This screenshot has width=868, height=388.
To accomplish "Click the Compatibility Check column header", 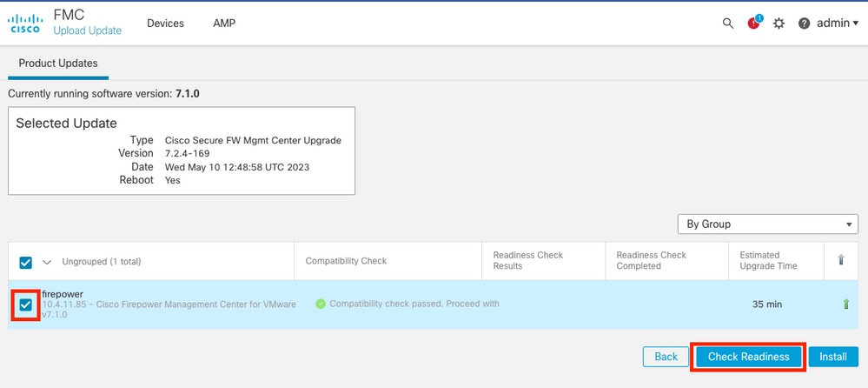I will [x=346, y=260].
